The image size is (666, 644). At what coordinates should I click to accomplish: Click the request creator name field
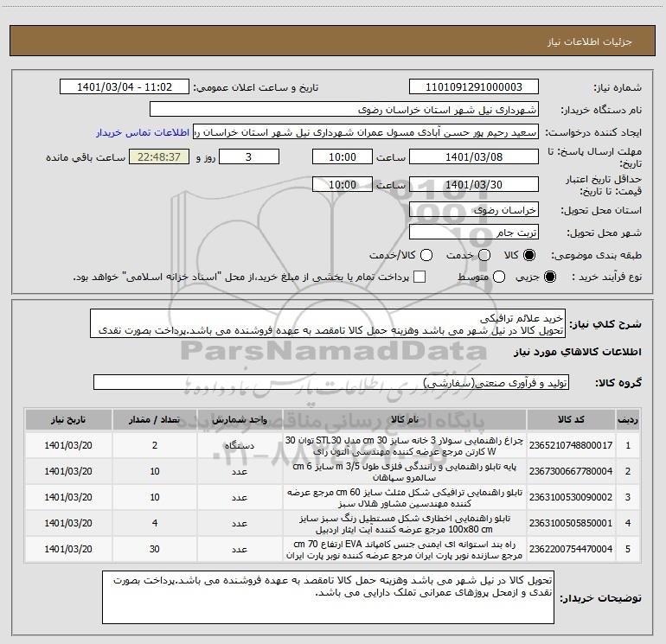coord(366,132)
